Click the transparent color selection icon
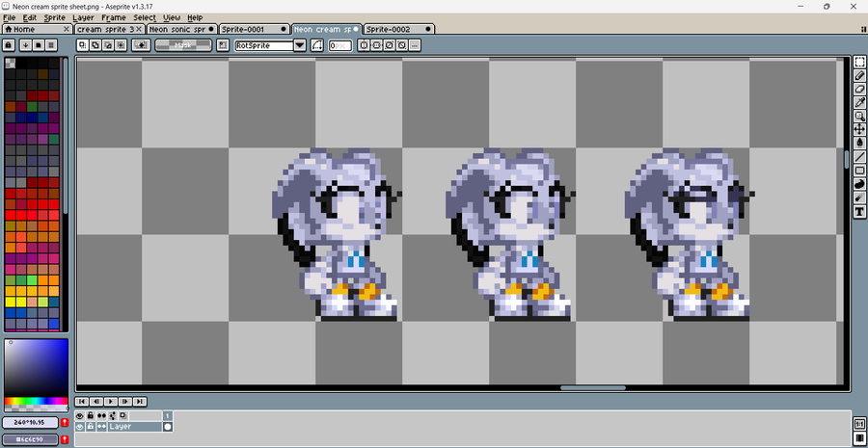Viewport: 868px width, 448px height. click(142, 45)
